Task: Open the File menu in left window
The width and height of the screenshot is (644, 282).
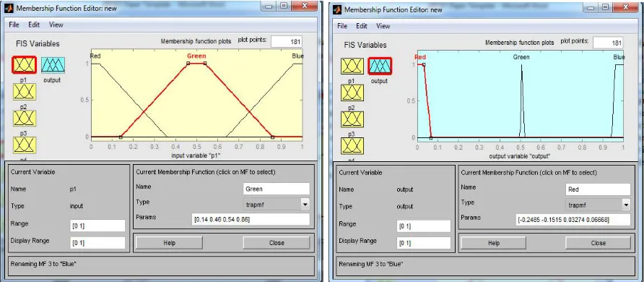Action: tap(14, 25)
